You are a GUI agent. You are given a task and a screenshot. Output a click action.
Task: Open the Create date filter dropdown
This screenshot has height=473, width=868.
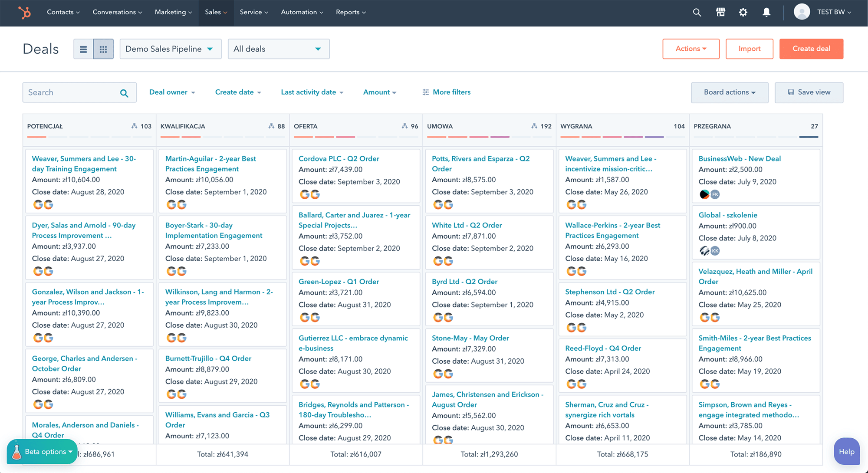point(238,92)
